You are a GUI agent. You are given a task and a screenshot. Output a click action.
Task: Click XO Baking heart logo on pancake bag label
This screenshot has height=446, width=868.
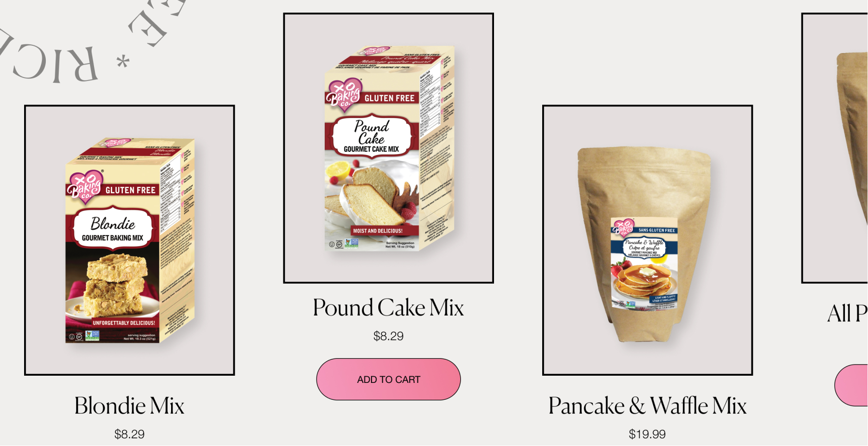pos(623,227)
